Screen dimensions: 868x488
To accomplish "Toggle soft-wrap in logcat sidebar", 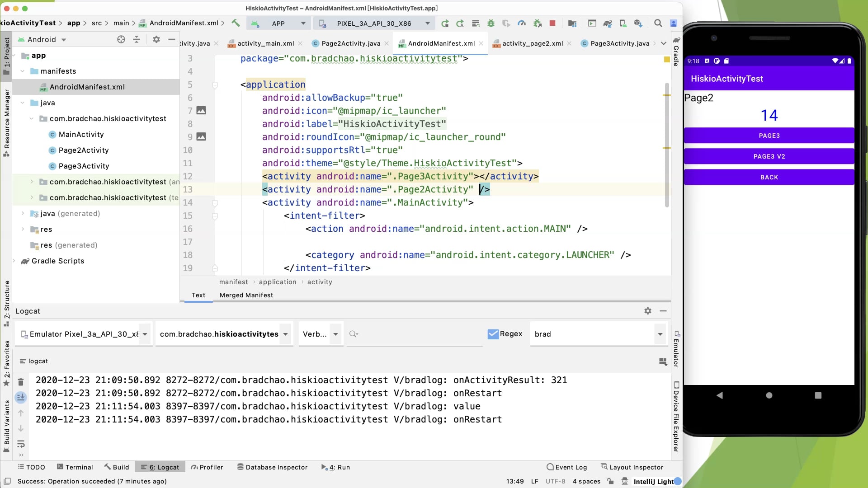I will pyautogui.click(x=21, y=444).
